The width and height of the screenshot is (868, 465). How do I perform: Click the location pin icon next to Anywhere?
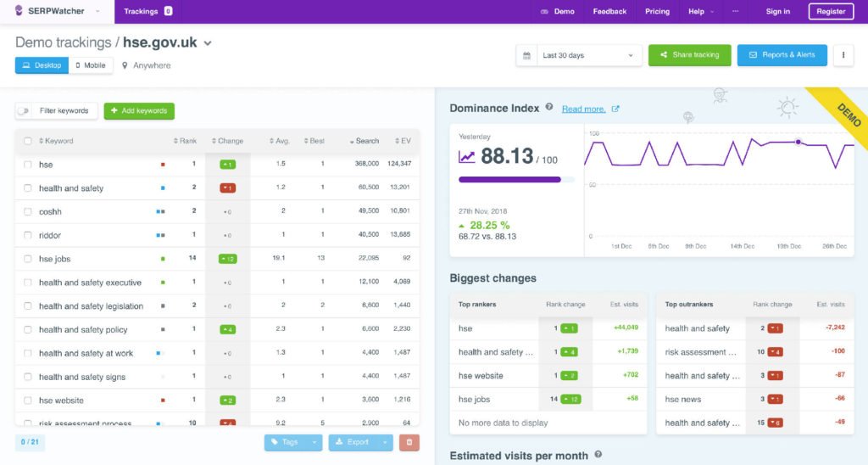pyautogui.click(x=125, y=65)
